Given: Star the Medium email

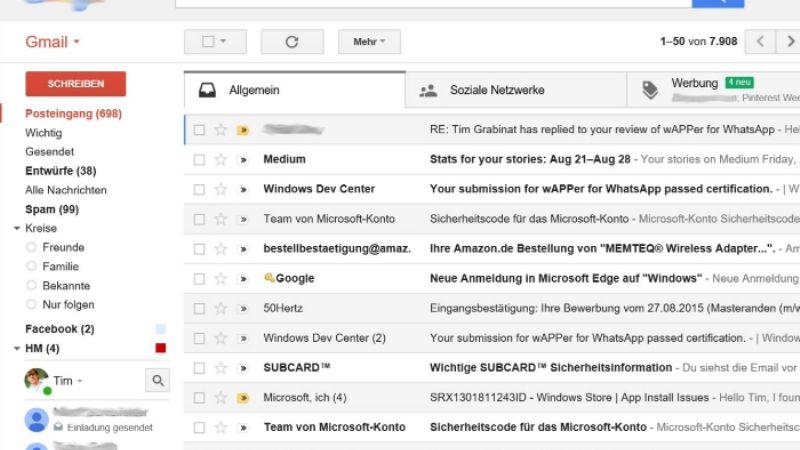Looking at the screenshot, I should pyautogui.click(x=220, y=160).
